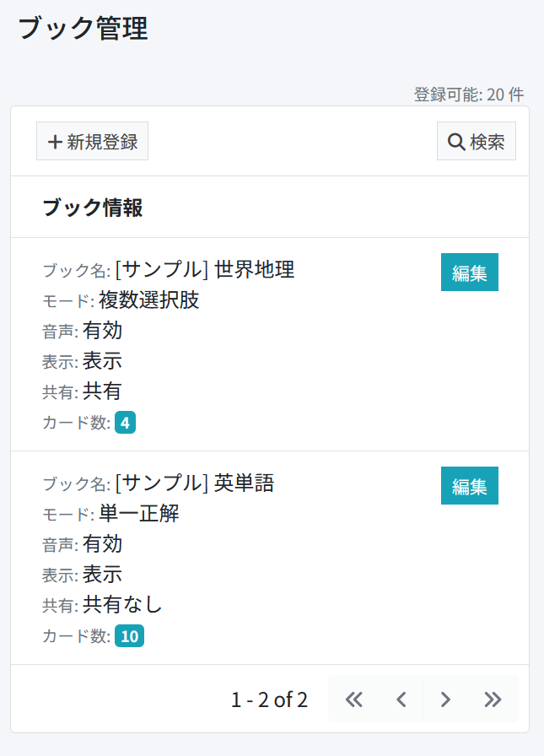Click the magnifying glass search icon
This screenshot has width=544, height=756.
(455, 142)
